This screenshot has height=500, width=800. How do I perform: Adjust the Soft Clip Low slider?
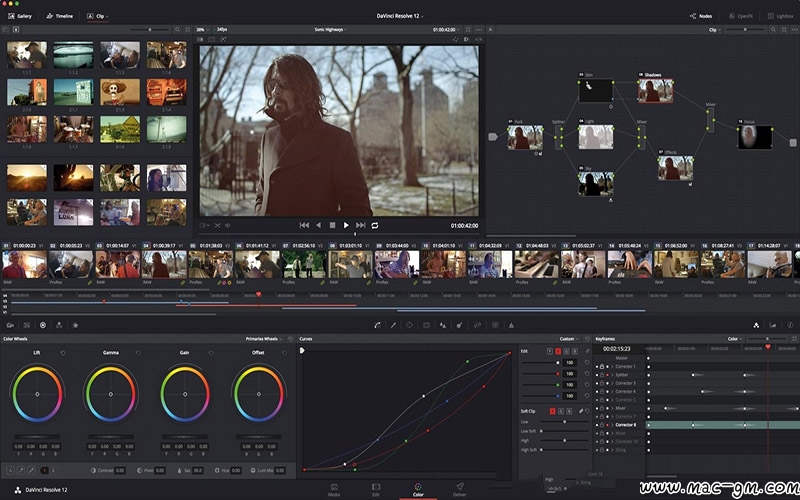tap(564, 422)
